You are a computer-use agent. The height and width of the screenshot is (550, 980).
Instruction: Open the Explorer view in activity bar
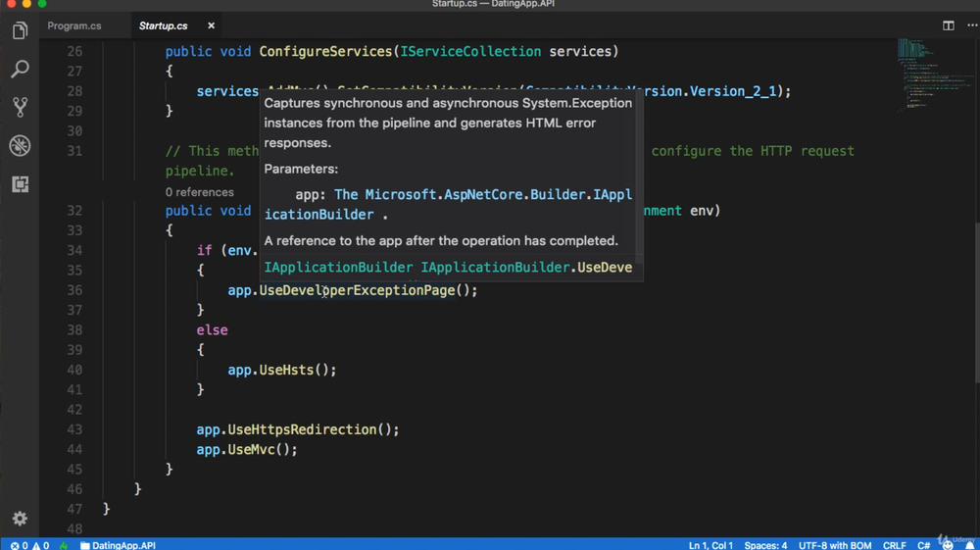tap(20, 30)
